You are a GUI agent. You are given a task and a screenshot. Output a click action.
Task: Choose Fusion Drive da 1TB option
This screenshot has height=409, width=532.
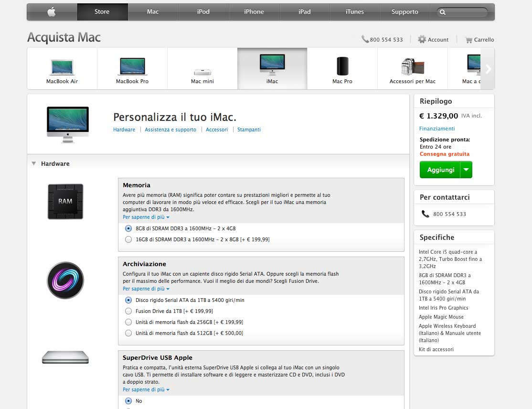click(x=128, y=311)
